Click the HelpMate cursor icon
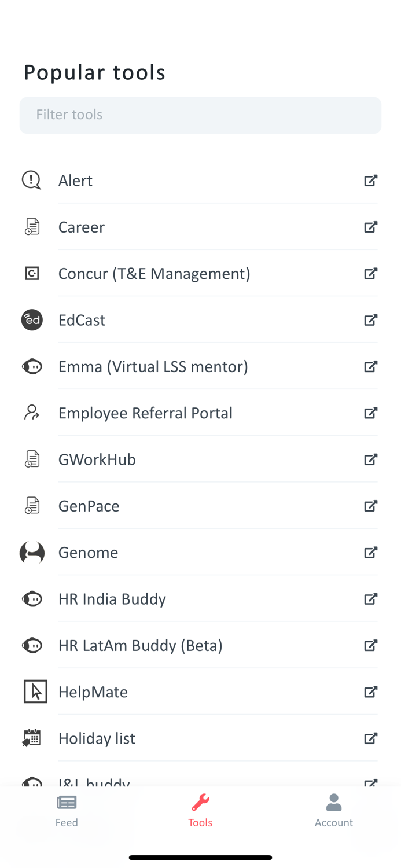The width and height of the screenshot is (401, 868). tap(35, 691)
